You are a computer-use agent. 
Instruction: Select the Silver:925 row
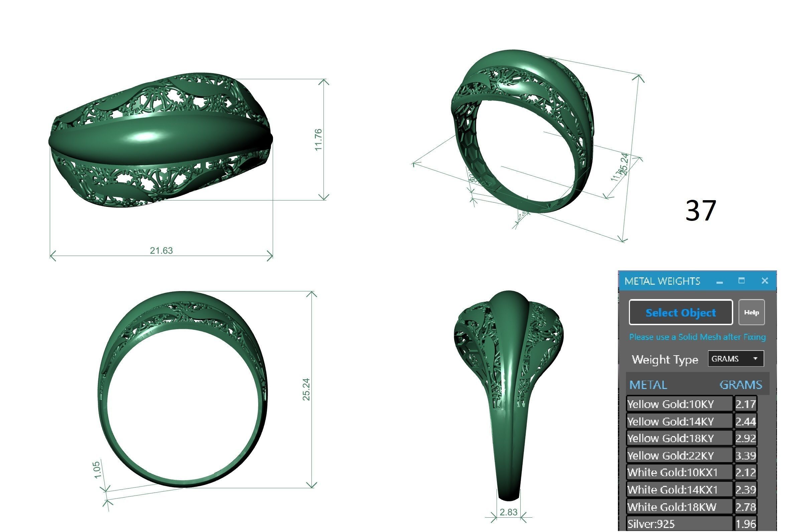pyautogui.click(x=679, y=524)
